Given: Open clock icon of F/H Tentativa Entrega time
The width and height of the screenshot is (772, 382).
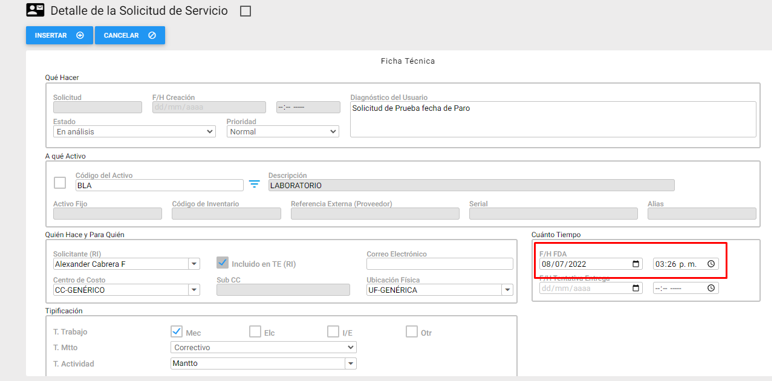Looking at the screenshot, I should click(x=711, y=288).
